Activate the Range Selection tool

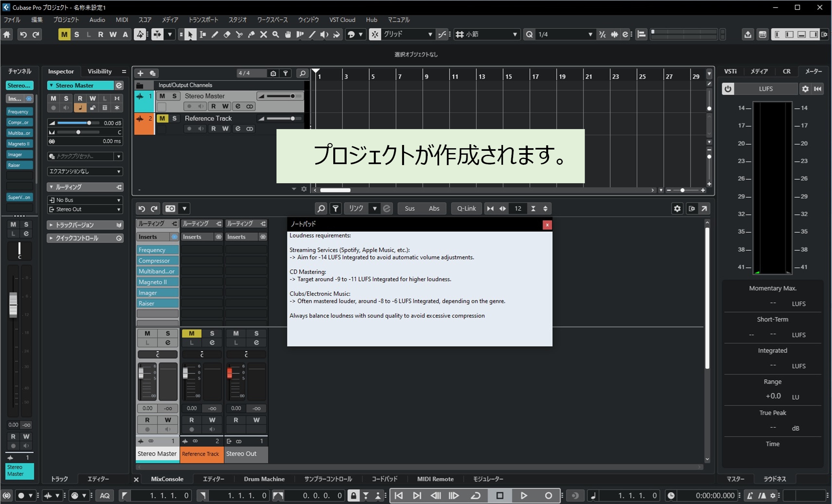tap(202, 34)
